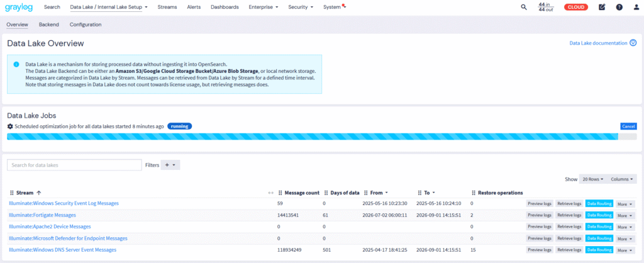
Task: Click the Days of data column drag handle
Action: pyautogui.click(x=326, y=193)
